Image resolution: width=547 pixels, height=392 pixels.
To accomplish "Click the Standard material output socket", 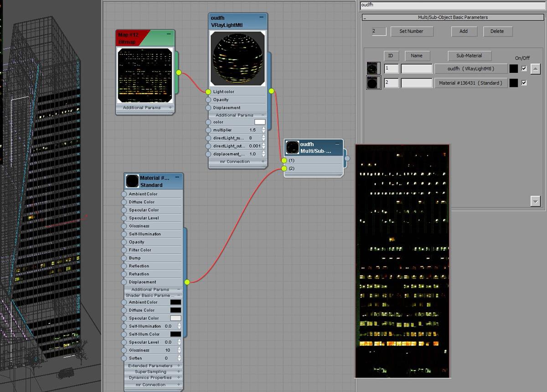I will 187,282.
